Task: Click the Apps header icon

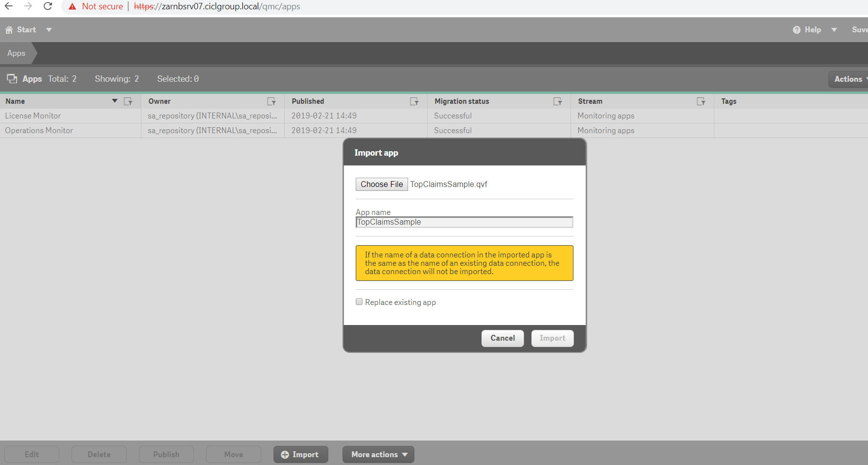Action: click(12, 78)
